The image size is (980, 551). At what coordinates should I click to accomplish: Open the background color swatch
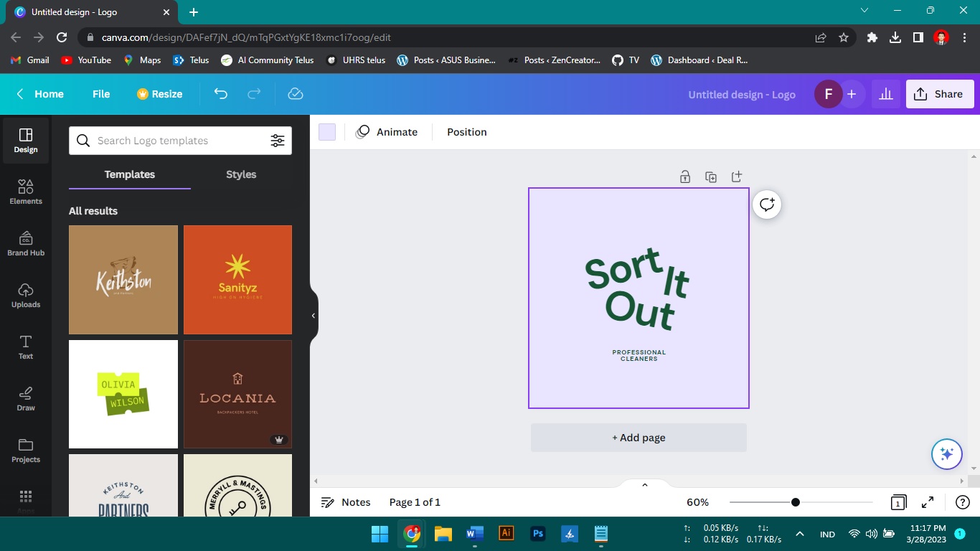[326, 131]
